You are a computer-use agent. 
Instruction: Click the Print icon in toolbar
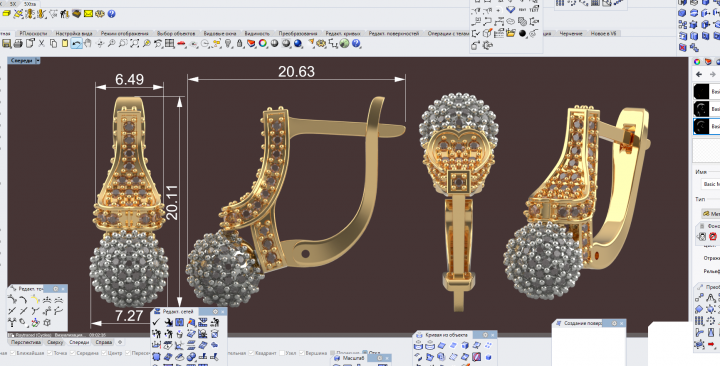18,44
